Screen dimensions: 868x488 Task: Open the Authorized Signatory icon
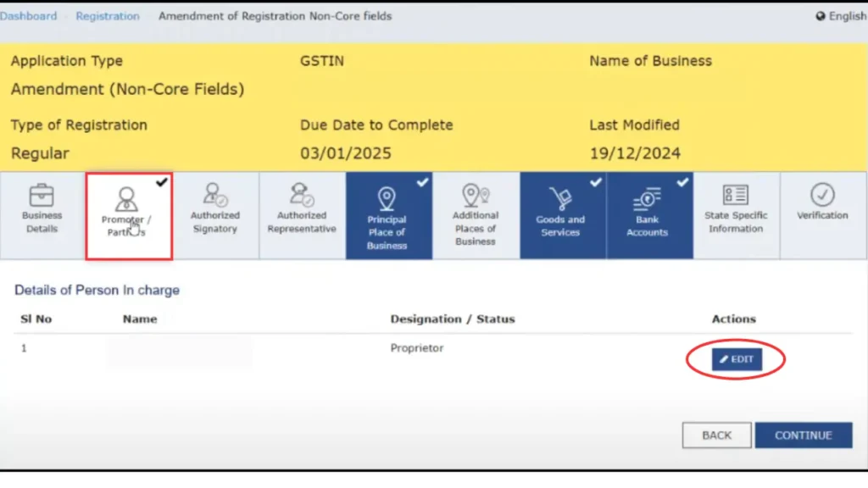[x=214, y=194]
